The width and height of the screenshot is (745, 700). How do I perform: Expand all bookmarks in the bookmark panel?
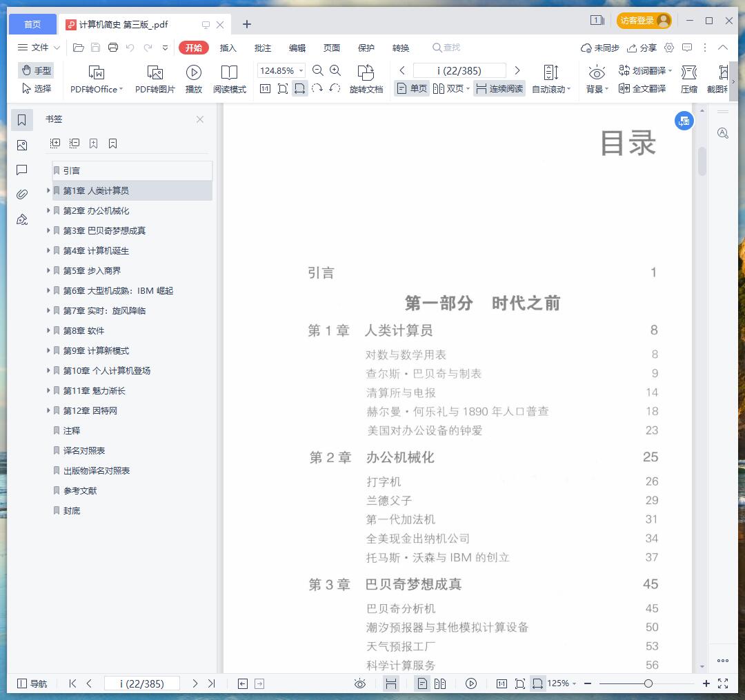pos(55,143)
